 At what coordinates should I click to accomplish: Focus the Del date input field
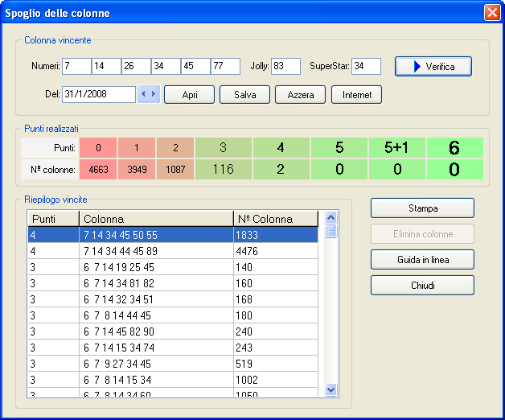click(99, 95)
